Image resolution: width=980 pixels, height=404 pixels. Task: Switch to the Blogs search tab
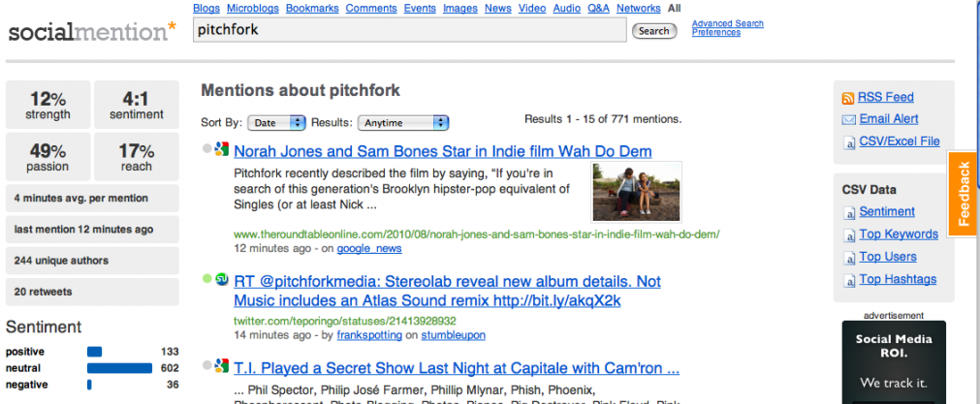pyautogui.click(x=206, y=8)
